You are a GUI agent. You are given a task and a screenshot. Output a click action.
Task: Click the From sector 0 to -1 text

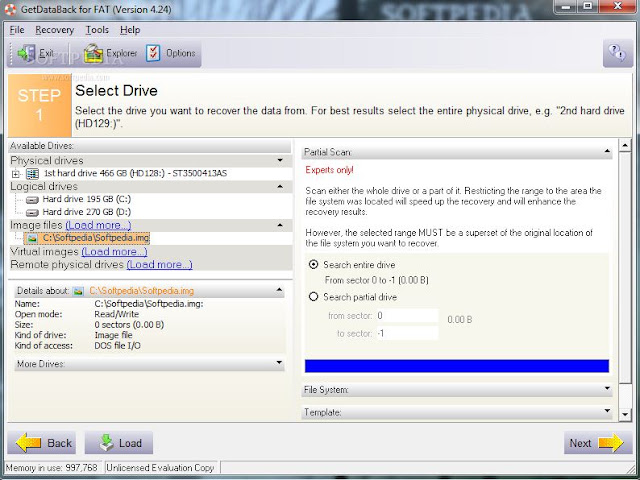click(x=376, y=280)
